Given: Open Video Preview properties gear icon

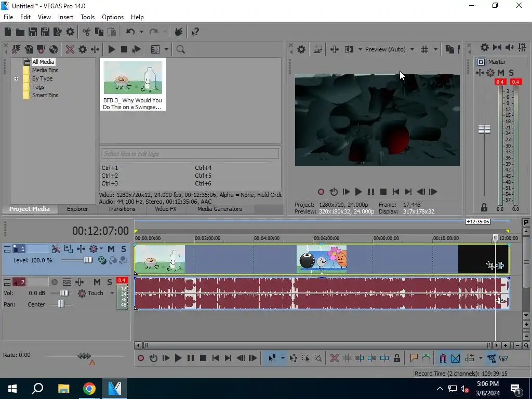Looking at the screenshot, I should (301, 49).
